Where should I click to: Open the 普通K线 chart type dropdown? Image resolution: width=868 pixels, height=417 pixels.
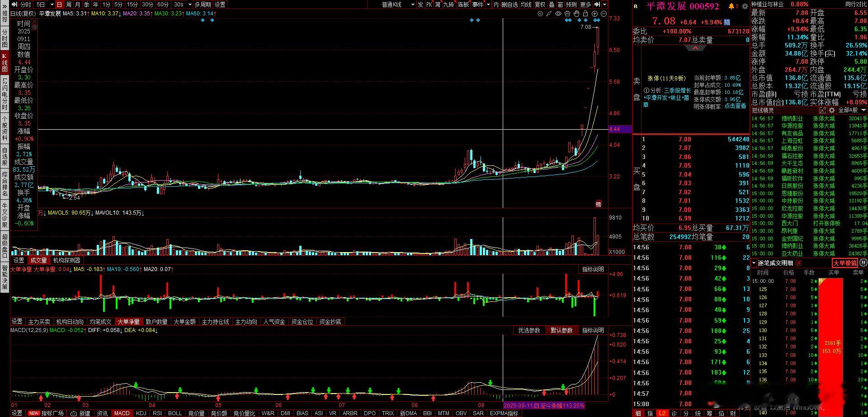[x=398, y=5]
